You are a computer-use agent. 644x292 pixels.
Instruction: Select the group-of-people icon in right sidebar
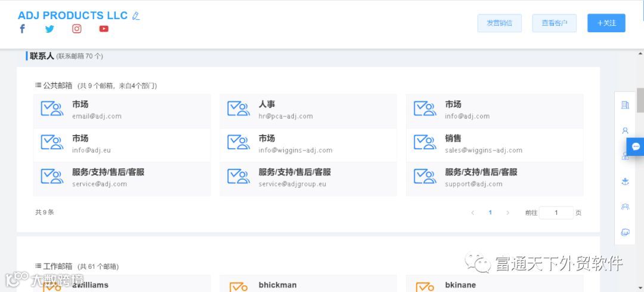pos(625,207)
